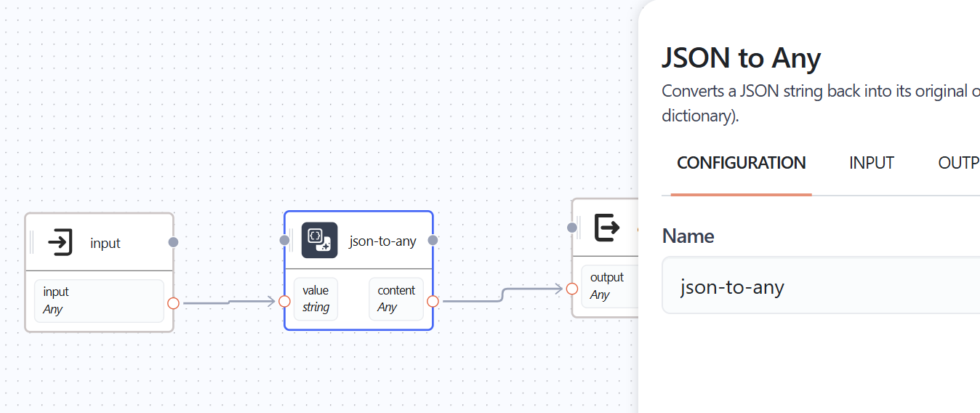Screen dimensions: 980x413
Task: Click the output node's orange input port
Action: (572, 289)
